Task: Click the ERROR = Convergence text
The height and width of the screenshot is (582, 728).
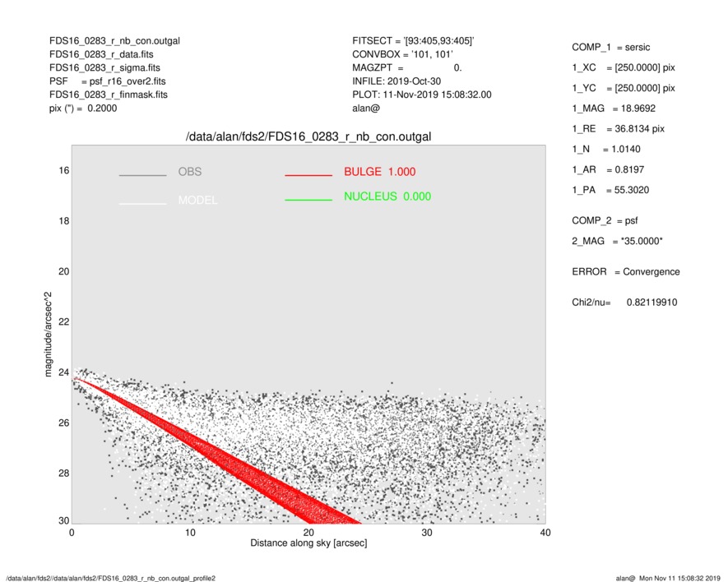Action: (626, 272)
